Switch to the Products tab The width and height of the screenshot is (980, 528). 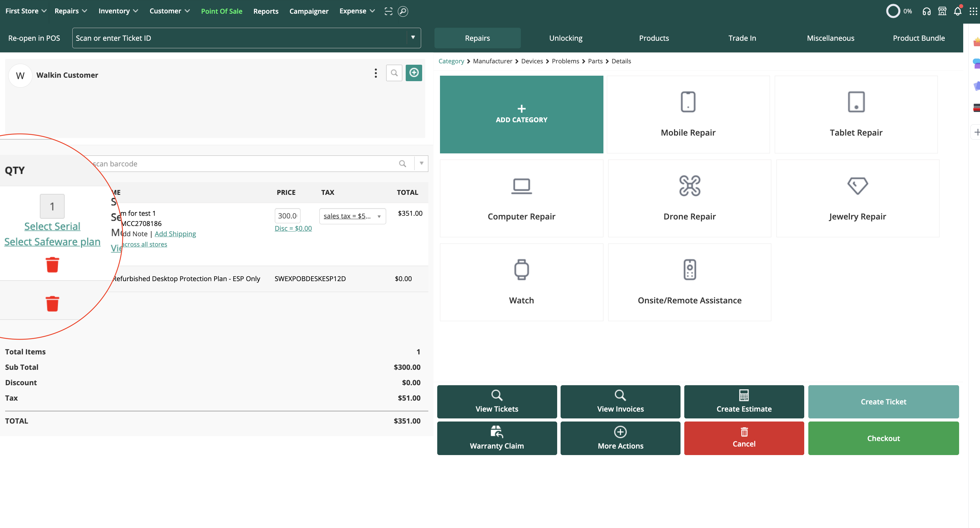coord(654,38)
